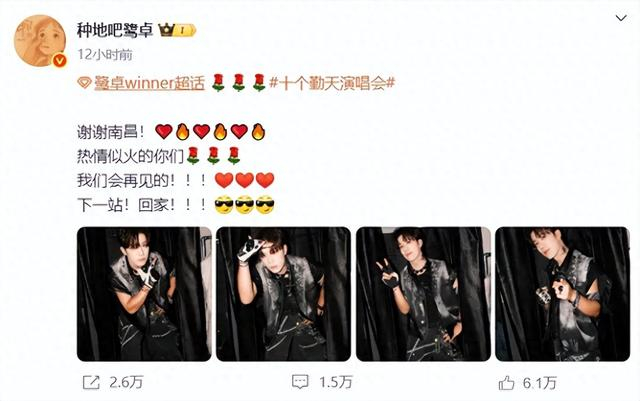
Task: Open the 鹭卓winner超话 super topic link
Action: tap(149, 83)
